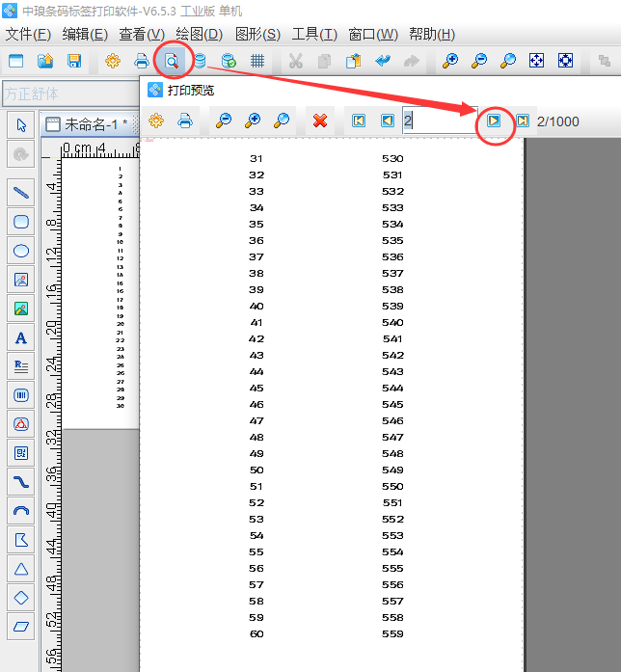Select the text tool A

pos(21,337)
